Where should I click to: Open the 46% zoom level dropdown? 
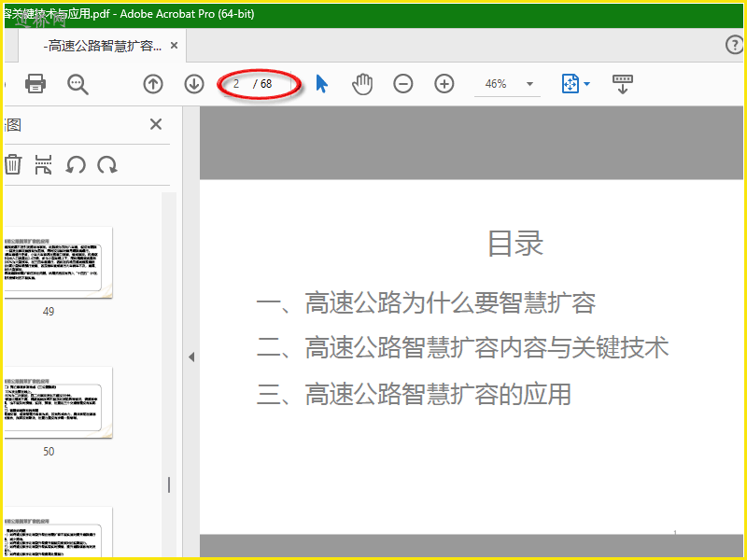point(507,84)
